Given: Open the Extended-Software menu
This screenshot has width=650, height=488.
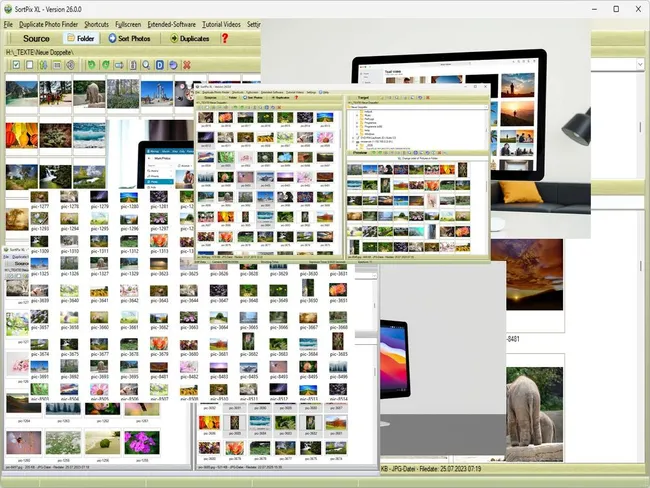Looking at the screenshot, I should coord(172,24).
